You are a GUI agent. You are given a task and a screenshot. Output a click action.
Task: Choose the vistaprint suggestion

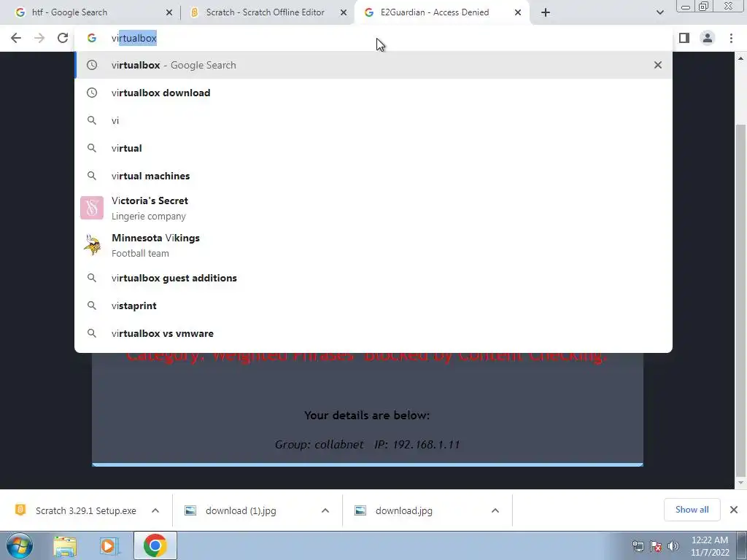(x=373, y=306)
